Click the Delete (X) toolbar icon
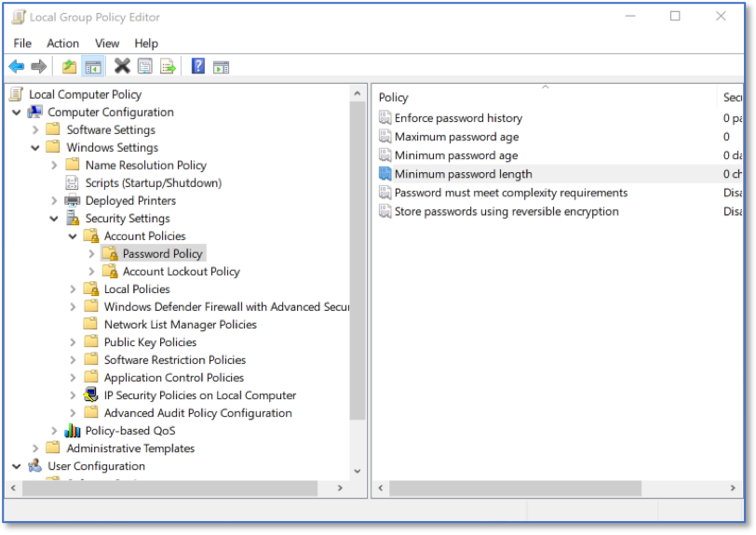This screenshot has height=535, width=756. [x=122, y=66]
